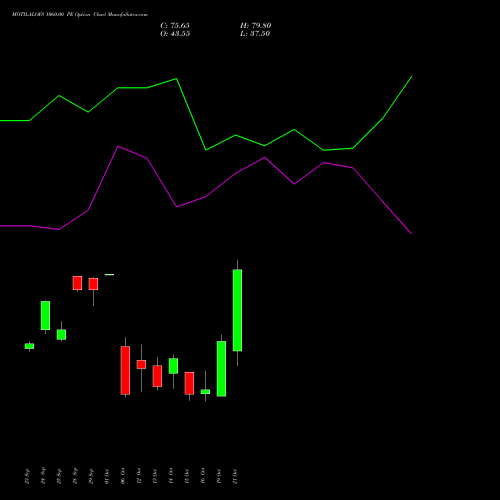Click the 06 Oct date label
500x500 pixels.
pyautogui.click(x=123, y=476)
